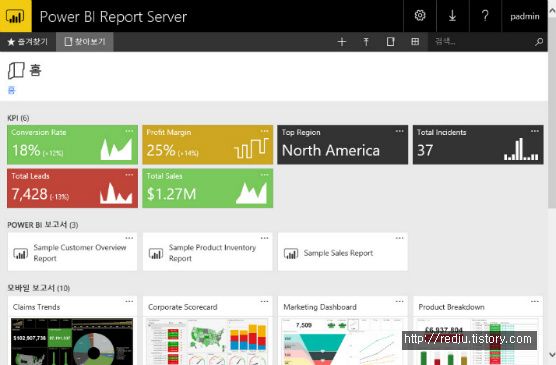
Task: Click the manage folder page icon
Action: tap(390, 42)
